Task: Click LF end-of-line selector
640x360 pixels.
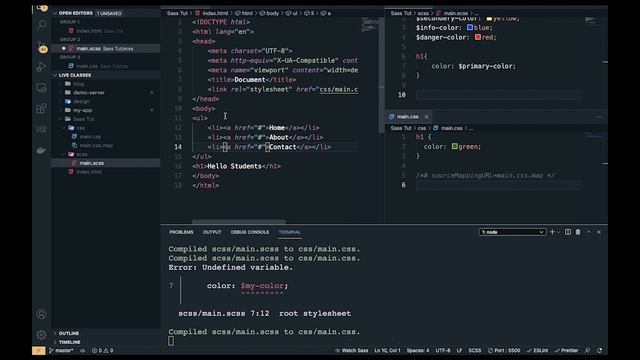Action: tap(459, 350)
